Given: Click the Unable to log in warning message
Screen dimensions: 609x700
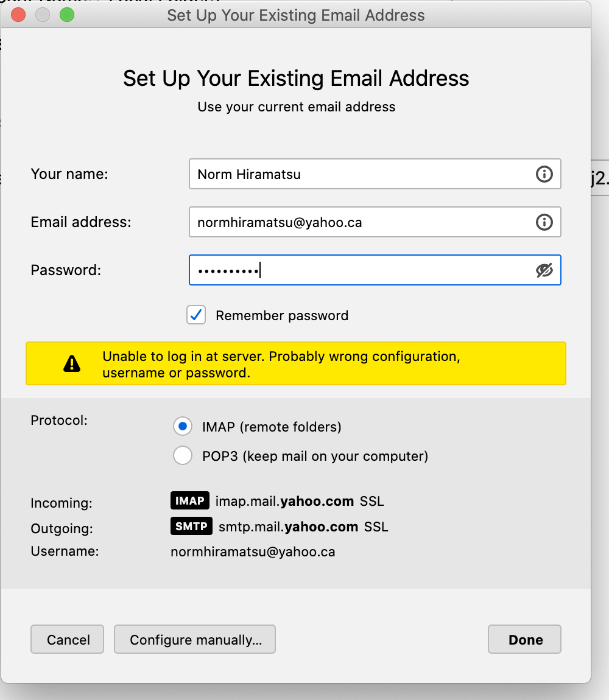Looking at the screenshot, I should coord(281,364).
